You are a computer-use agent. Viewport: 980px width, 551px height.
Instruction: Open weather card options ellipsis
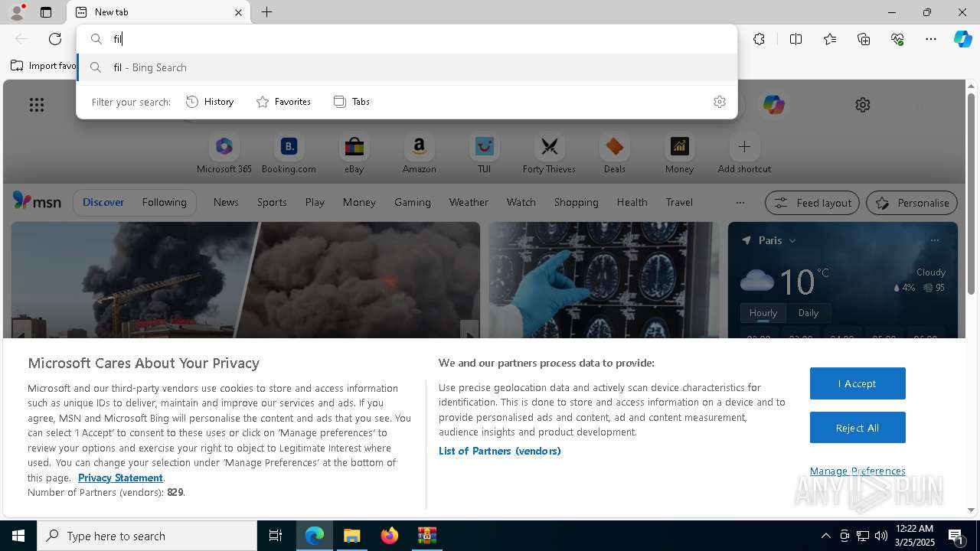pyautogui.click(x=935, y=240)
